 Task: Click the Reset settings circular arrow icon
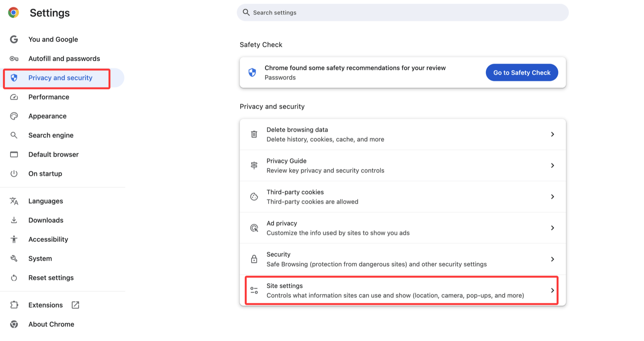[x=14, y=278]
